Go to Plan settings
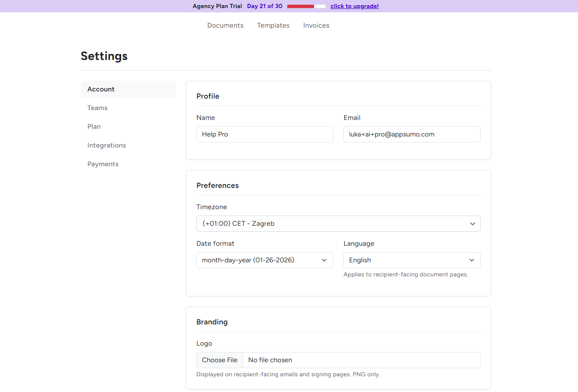This screenshot has height=392, width=578. 94,126
